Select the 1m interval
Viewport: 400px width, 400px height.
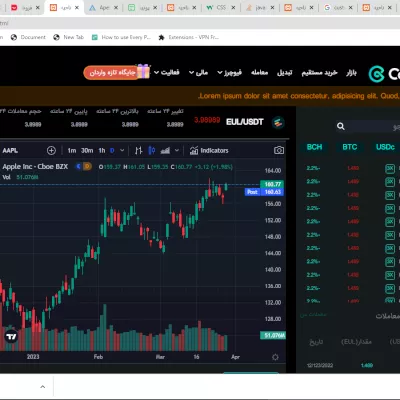tap(72, 151)
